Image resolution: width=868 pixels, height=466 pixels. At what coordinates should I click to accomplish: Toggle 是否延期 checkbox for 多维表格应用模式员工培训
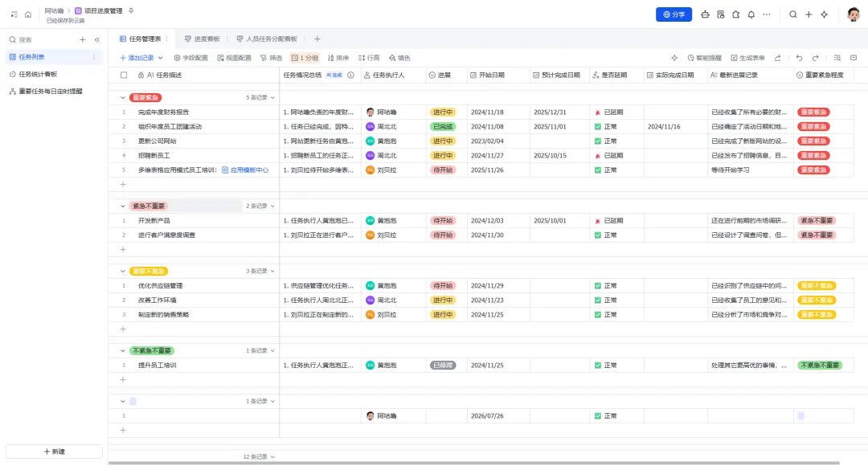click(x=598, y=170)
